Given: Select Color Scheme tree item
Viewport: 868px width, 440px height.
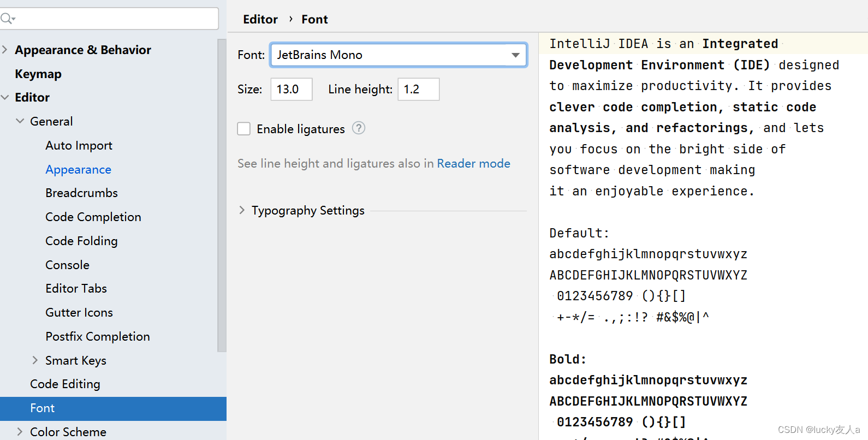Looking at the screenshot, I should (68, 432).
